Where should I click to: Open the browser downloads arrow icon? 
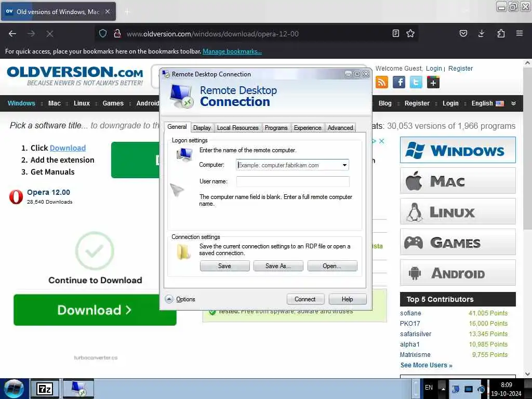point(482,33)
